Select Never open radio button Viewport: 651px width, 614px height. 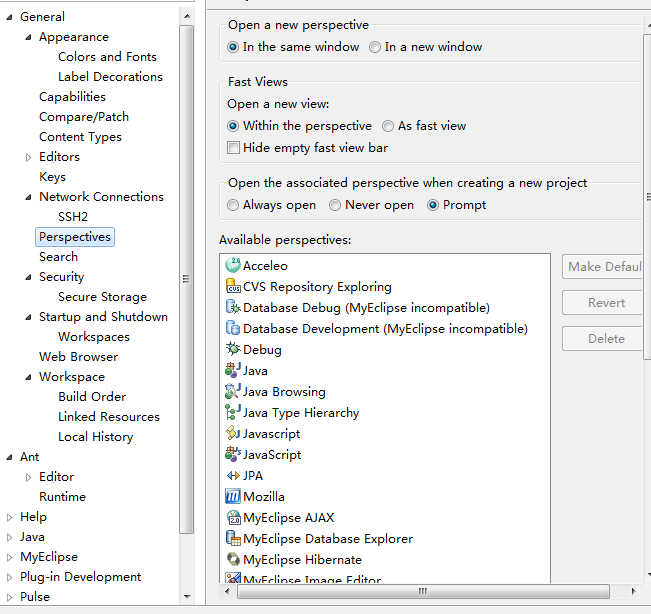click(335, 205)
